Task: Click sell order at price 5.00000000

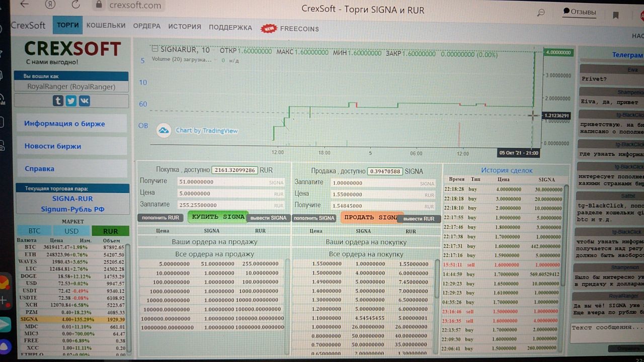Action: click(x=211, y=263)
